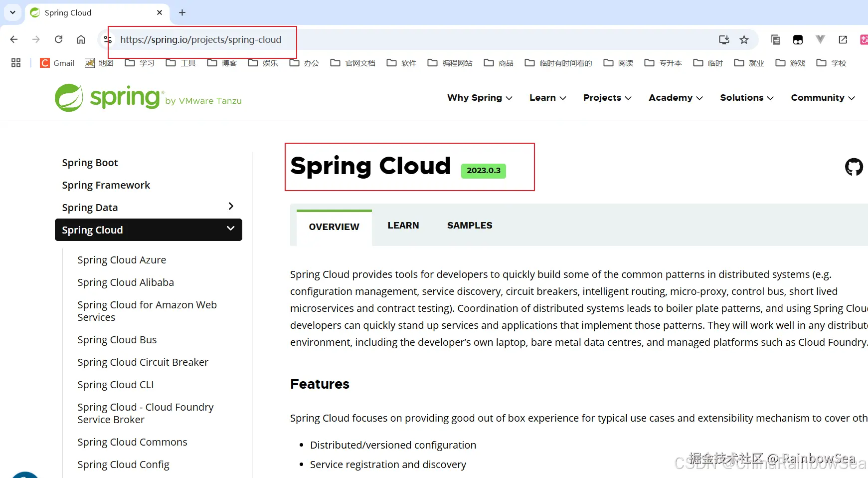The width and height of the screenshot is (868, 478).
Task: Click the open-external extension icon
Action: [x=843, y=39]
